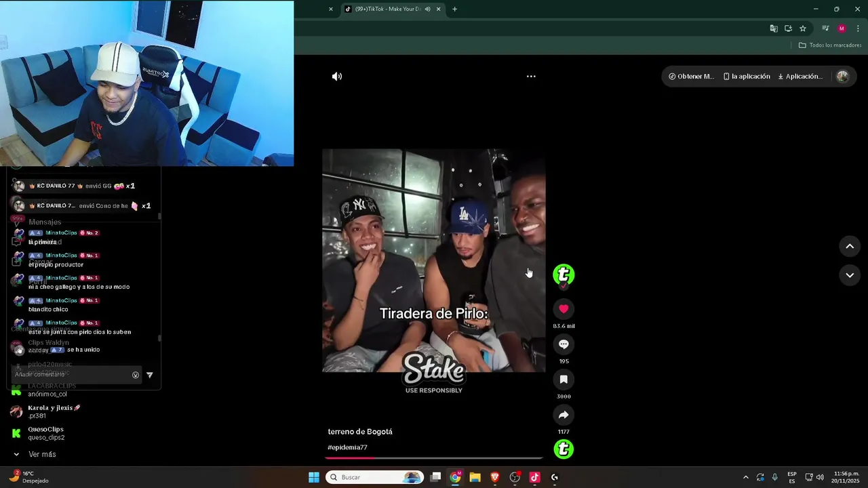Image resolution: width=868 pixels, height=488 pixels.
Task: Click the 'blandito chico' chat message
Action: point(48,310)
